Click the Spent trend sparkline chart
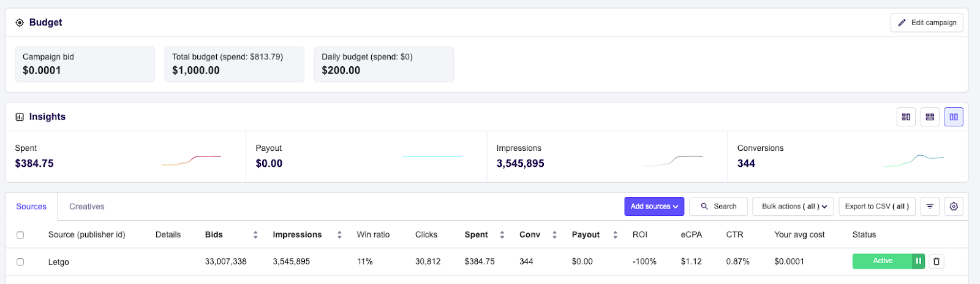Image resolution: width=980 pixels, height=284 pixels. 191,161
